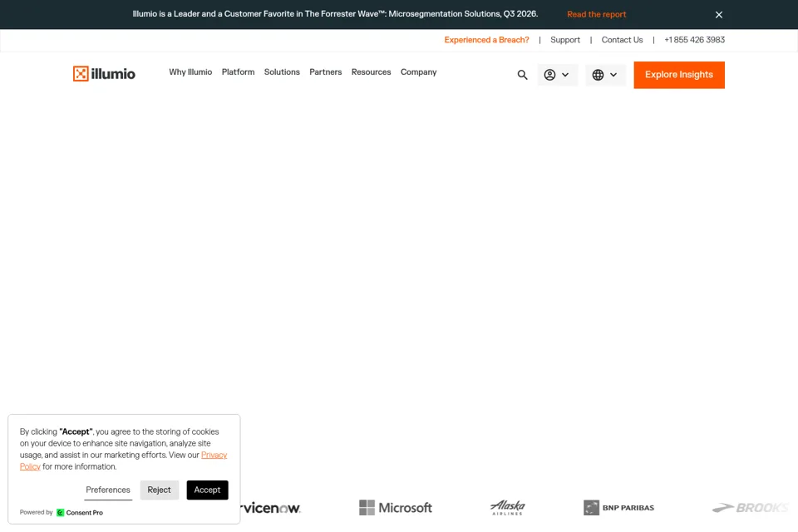Click the phone number +1 855 426 3983
This screenshot has width=798, height=532.
[694, 40]
